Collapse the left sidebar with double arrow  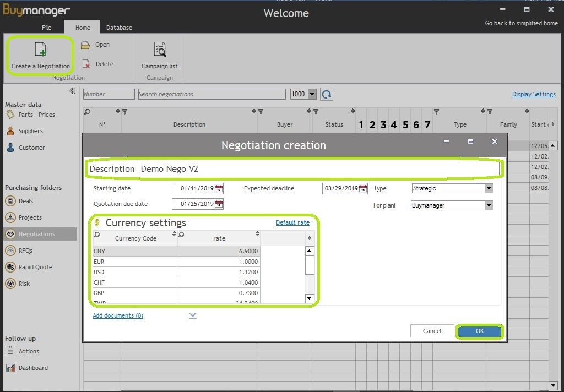(x=72, y=91)
